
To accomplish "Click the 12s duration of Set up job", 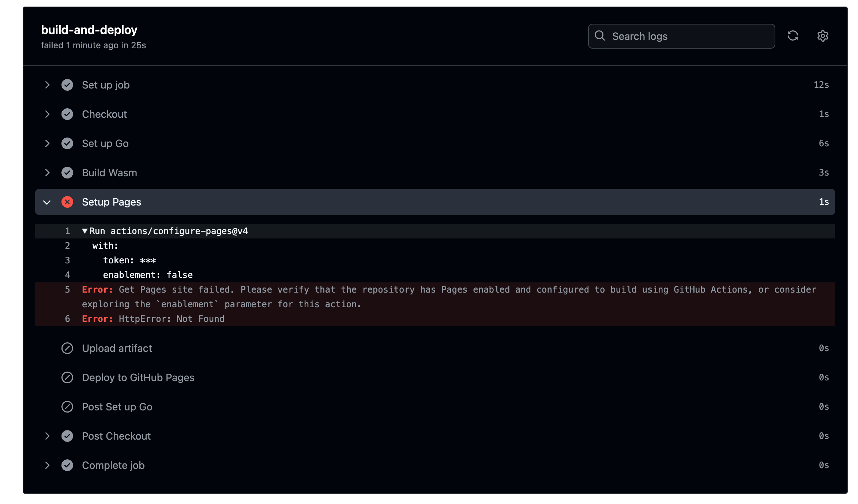I will point(821,85).
